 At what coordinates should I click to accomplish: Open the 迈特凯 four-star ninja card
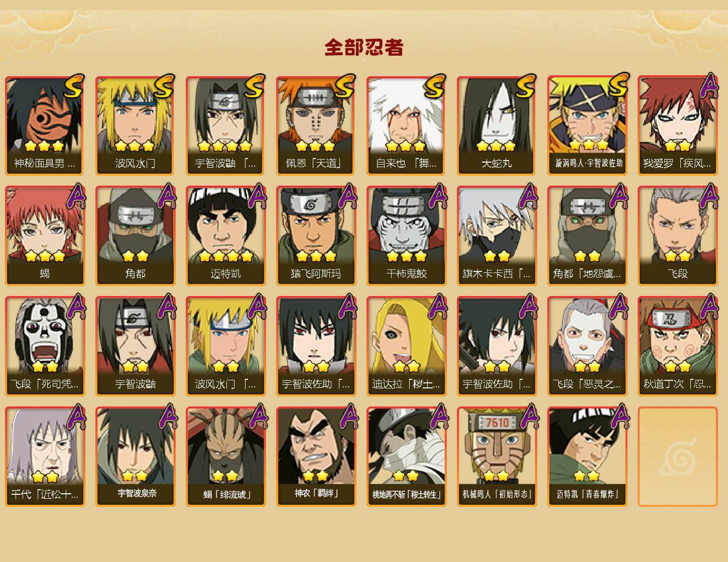225,236
